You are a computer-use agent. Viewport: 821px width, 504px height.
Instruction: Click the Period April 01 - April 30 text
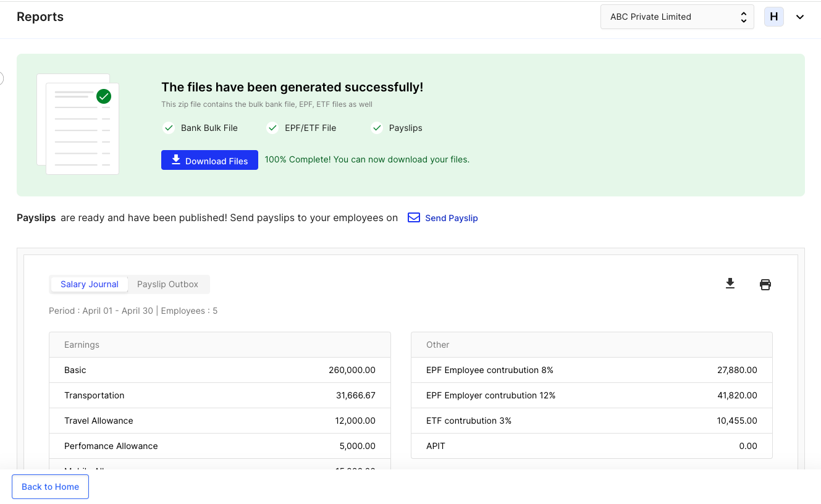pyautogui.click(x=101, y=311)
